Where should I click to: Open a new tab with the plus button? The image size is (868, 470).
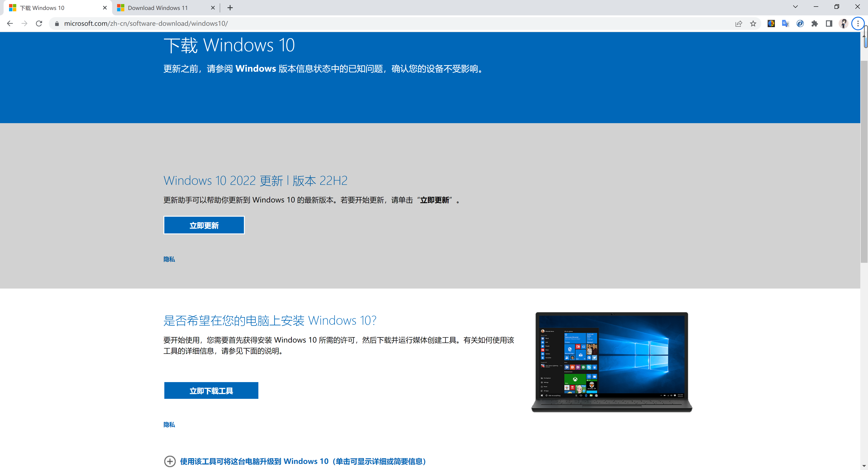[x=230, y=8]
